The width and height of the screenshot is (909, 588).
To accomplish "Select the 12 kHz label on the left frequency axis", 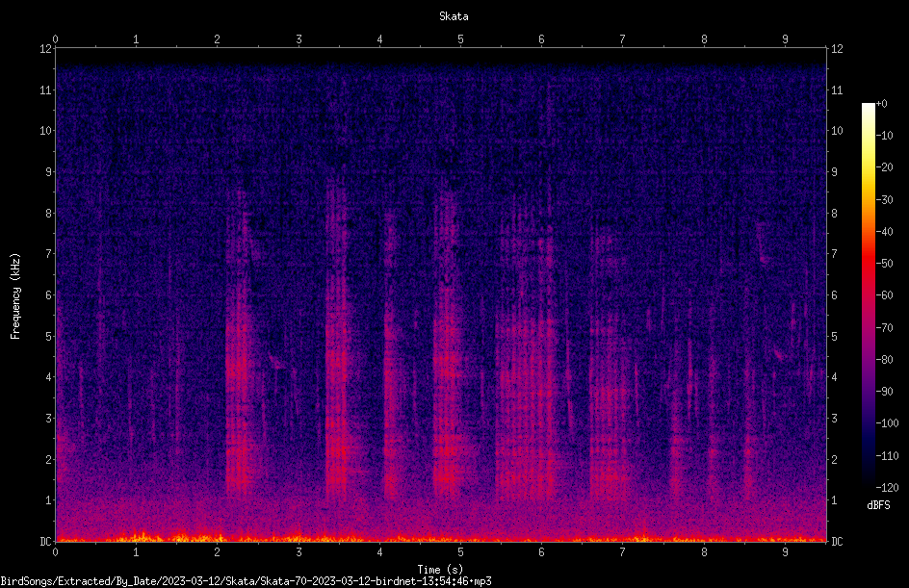I will point(46,49).
